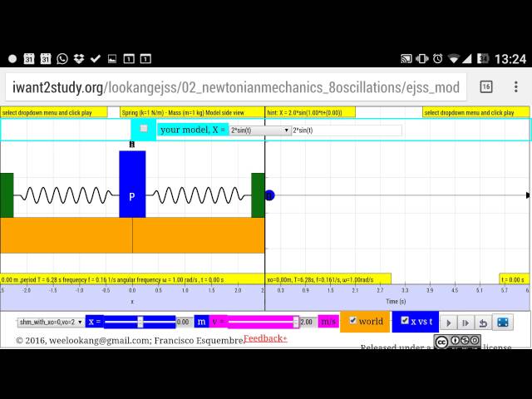
Task: Uncheck the 'world' view checkbox
Action: click(x=352, y=320)
